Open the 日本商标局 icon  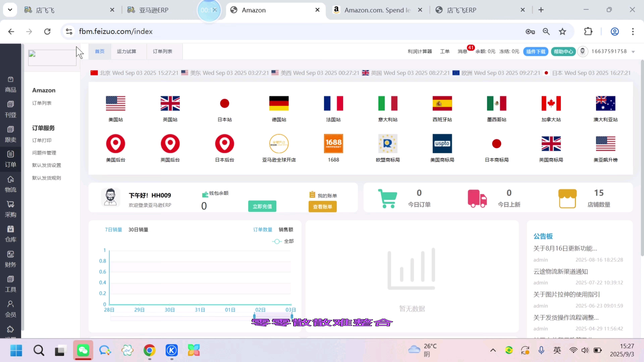pos(496,144)
